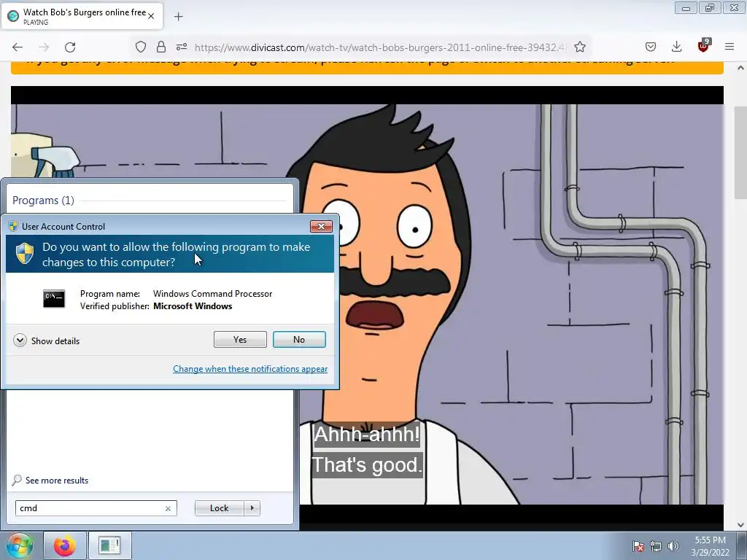Click Yes in User Account Control
This screenshot has width=747, height=560.
(240, 340)
